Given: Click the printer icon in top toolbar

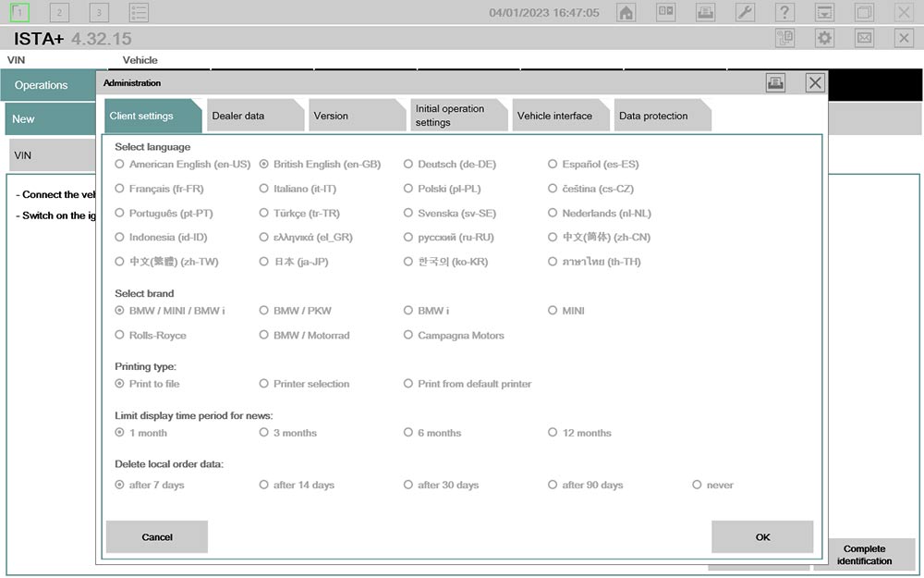Looking at the screenshot, I should point(705,12).
